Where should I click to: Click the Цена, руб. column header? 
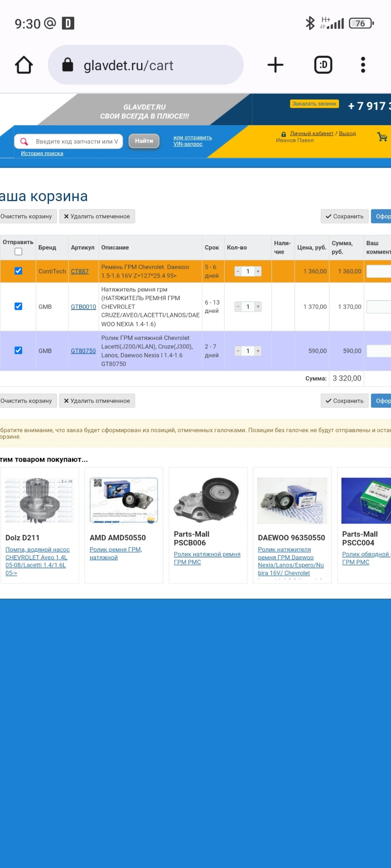312,248
